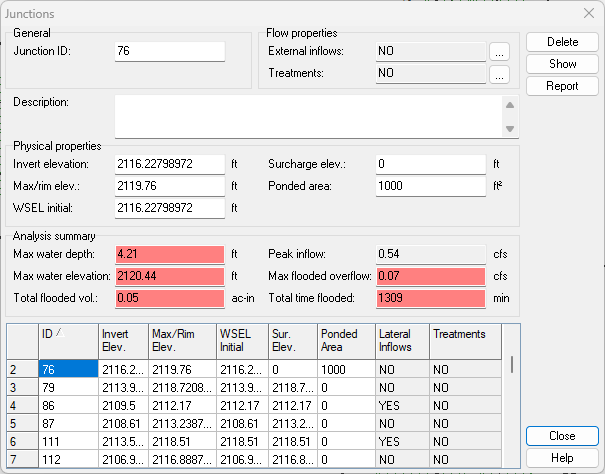605x474 pixels.
Task: Click Sur. Elev. cell 0 for junction 76
Action: click(x=293, y=369)
